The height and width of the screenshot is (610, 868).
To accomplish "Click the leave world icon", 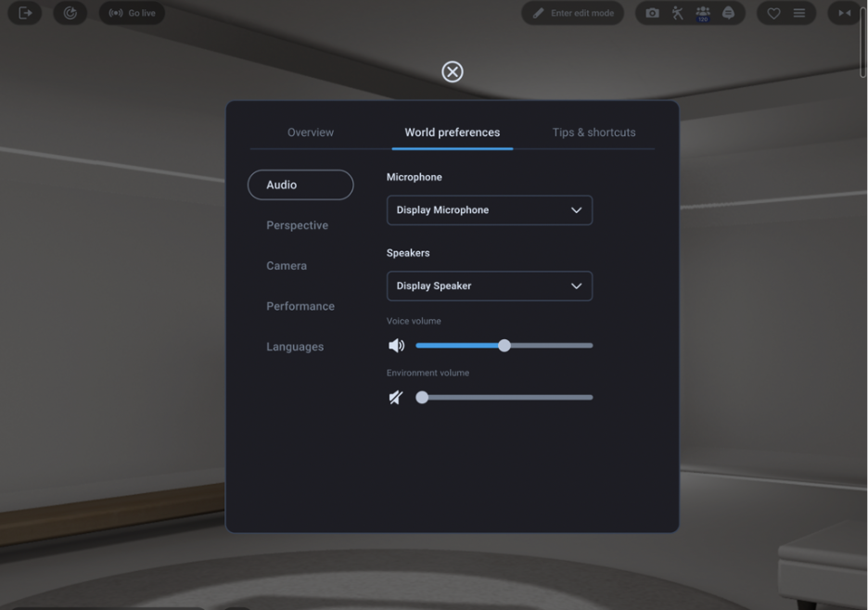I will (x=24, y=13).
